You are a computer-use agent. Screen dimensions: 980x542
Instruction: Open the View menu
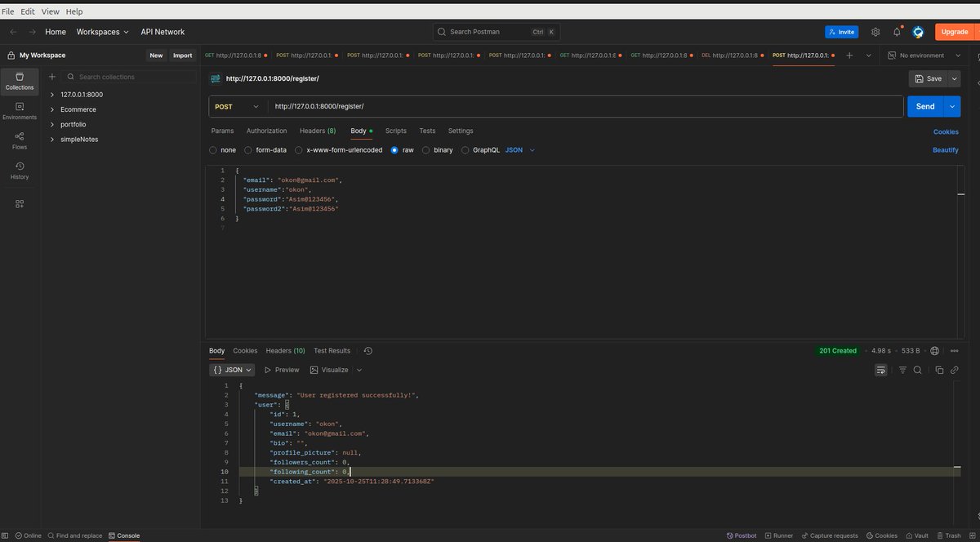point(51,11)
